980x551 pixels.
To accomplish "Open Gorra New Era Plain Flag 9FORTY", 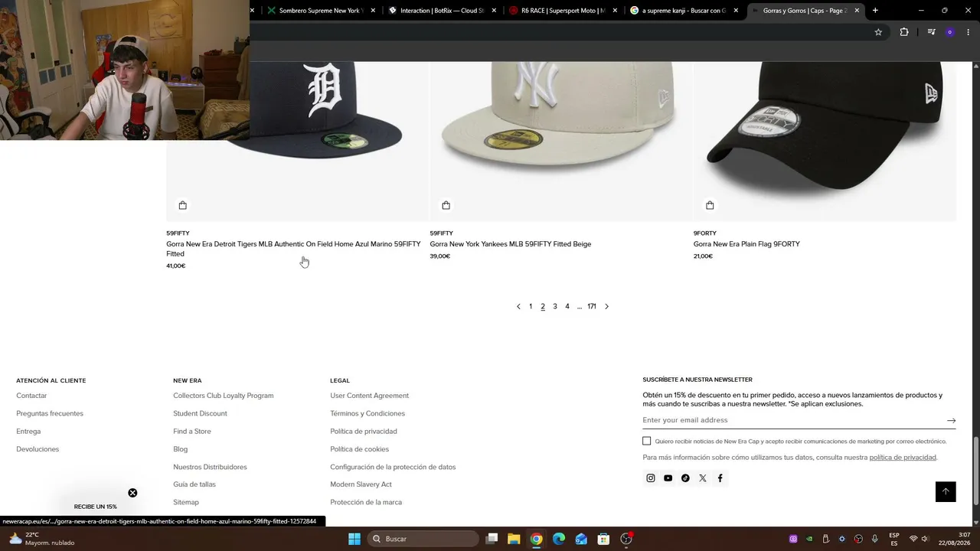I will coord(746,244).
